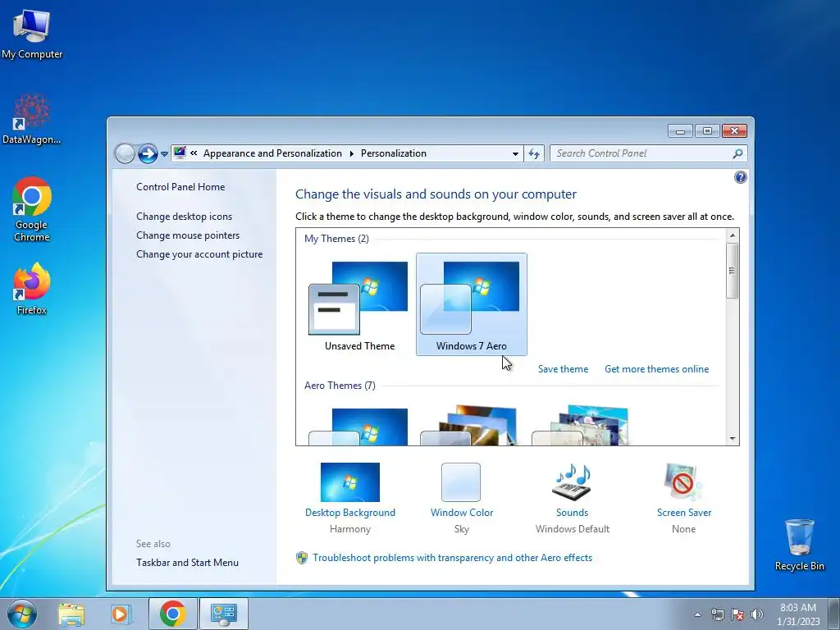This screenshot has height=630, width=840.
Task: Click the shield icon beside Troubleshoot link
Action: (x=302, y=558)
